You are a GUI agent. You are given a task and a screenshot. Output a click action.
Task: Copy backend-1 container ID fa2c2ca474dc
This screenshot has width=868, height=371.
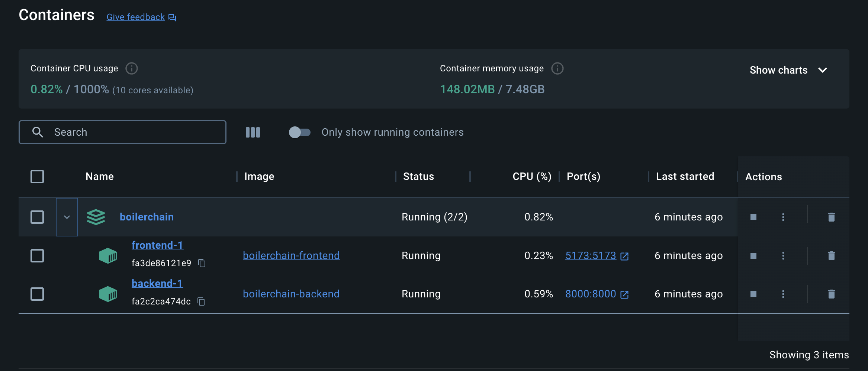coord(201,301)
